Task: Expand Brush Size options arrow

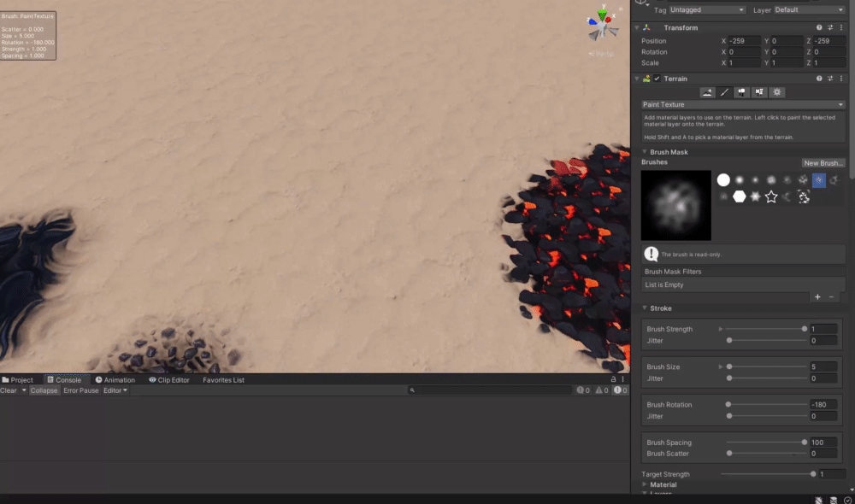Action: pyautogui.click(x=720, y=366)
